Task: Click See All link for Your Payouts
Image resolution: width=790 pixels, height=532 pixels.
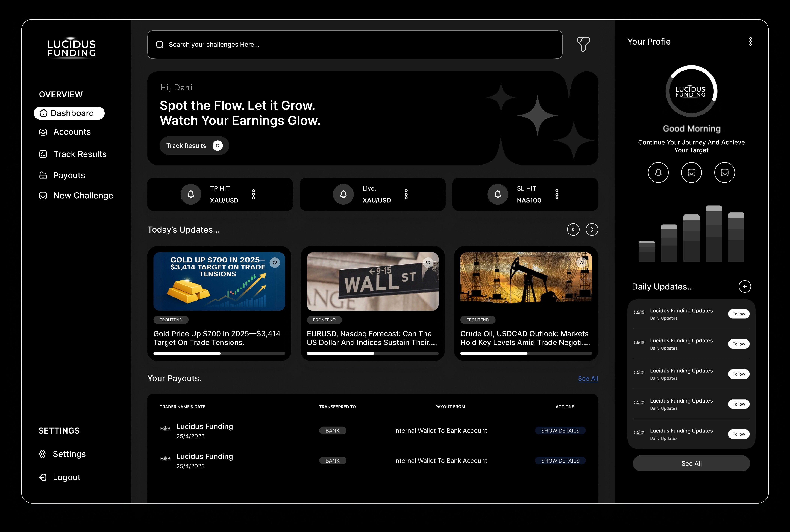Action: pyautogui.click(x=588, y=379)
